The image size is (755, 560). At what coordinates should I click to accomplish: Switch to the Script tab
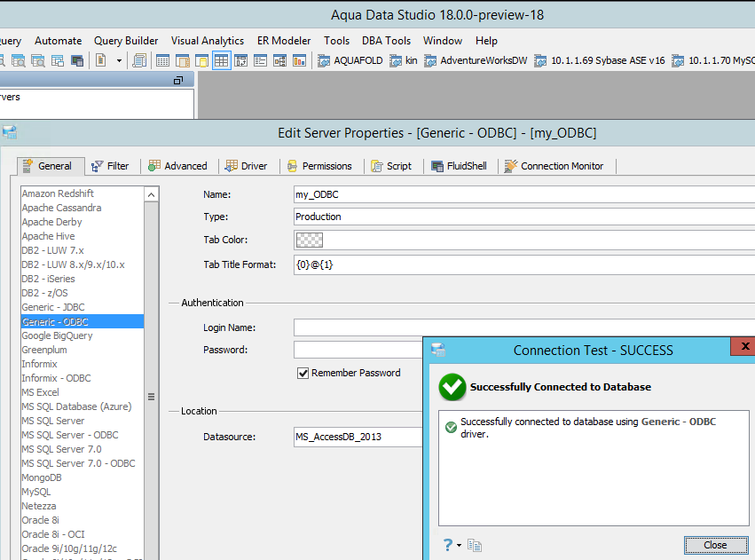391,166
